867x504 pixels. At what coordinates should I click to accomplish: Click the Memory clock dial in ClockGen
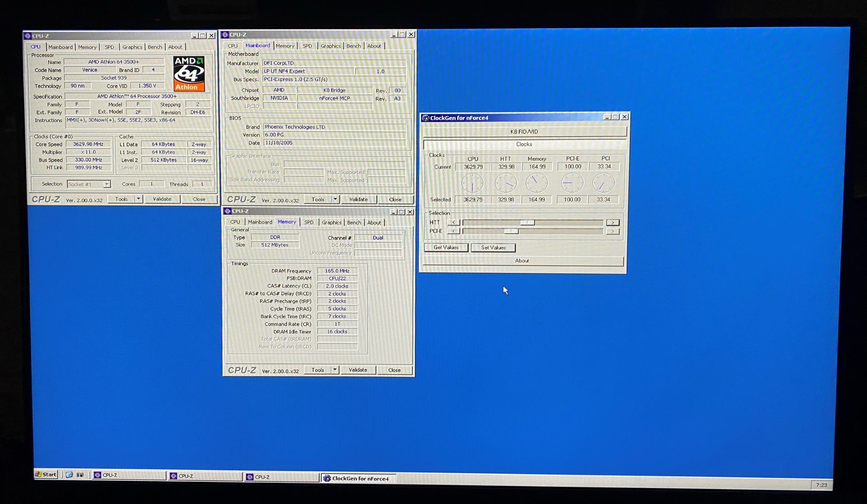[x=537, y=183]
